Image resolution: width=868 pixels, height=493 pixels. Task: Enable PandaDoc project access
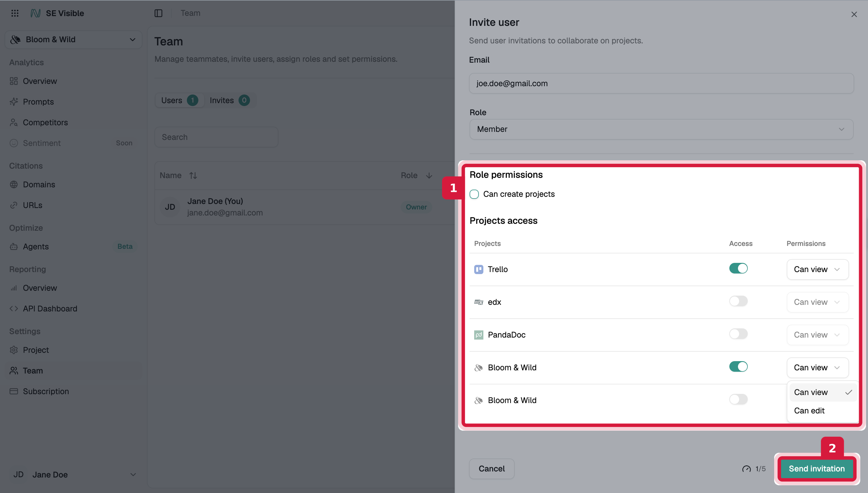pos(738,334)
